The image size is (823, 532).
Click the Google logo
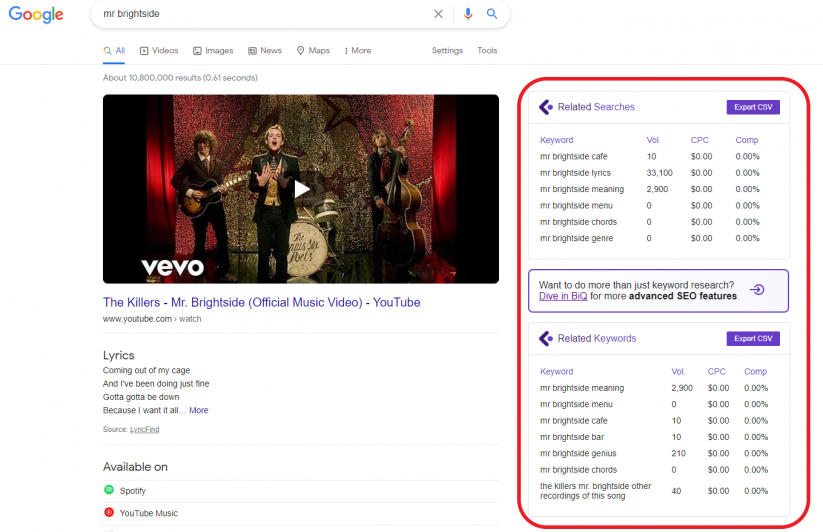[36, 15]
